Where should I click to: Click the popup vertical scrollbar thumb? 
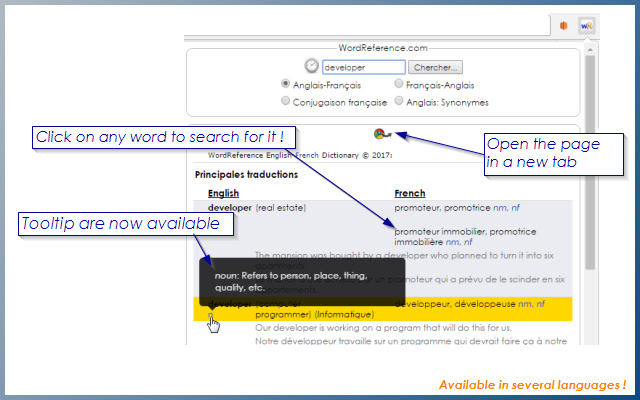click(x=590, y=162)
